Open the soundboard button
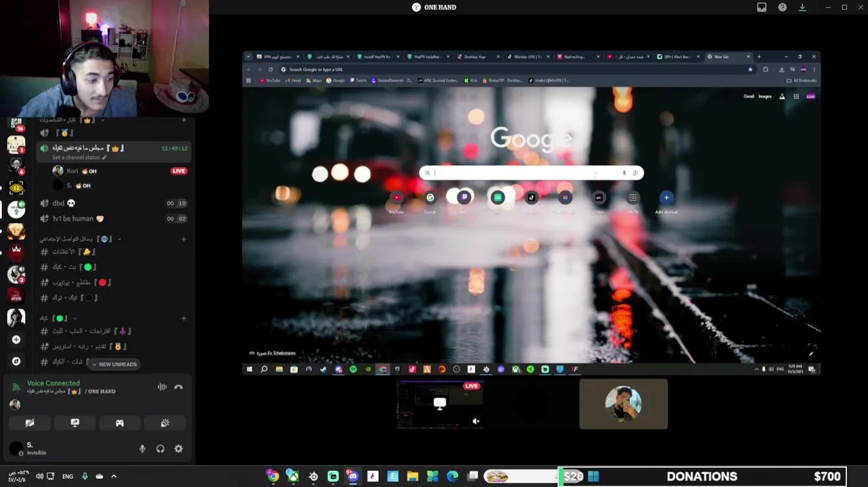 pos(165,423)
